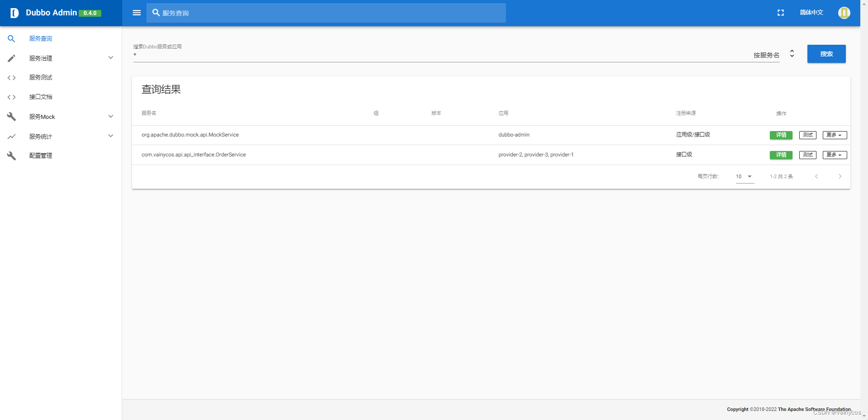Screen dimensions: 868x420
Task: Click com.vainycos.api.api_interface.OrderService service name
Action: (x=193, y=155)
